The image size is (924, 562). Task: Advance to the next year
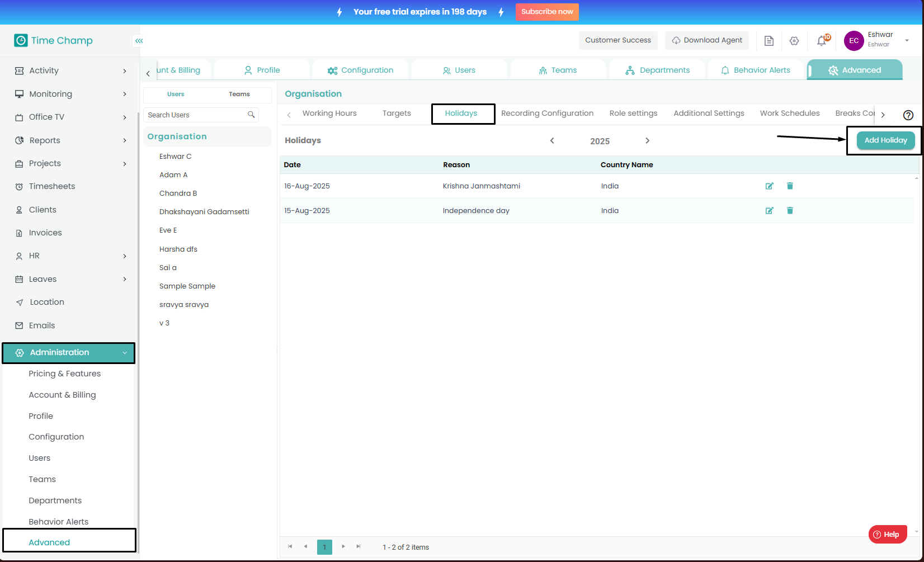pos(647,141)
